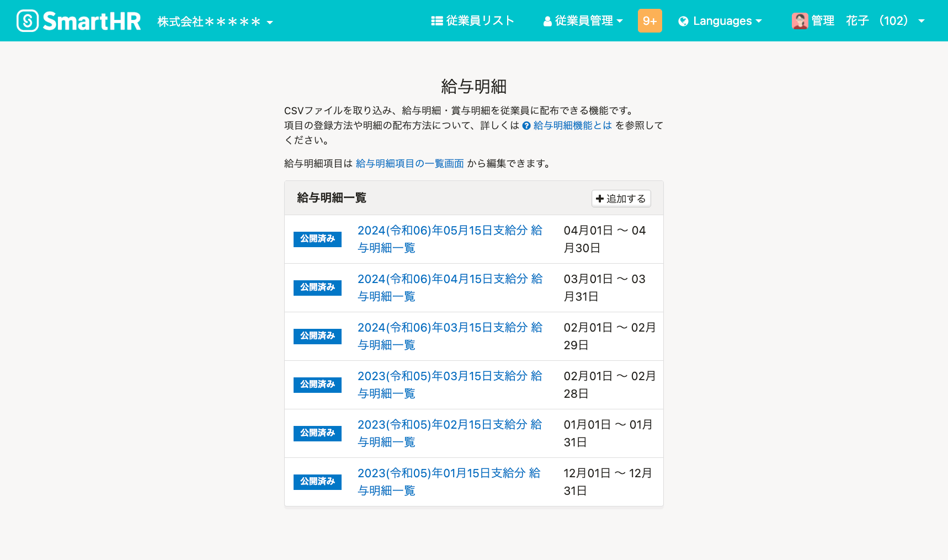Image resolution: width=948 pixels, height=560 pixels.
Task: Click the SmartHR logo icon
Action: pos(28,21)
